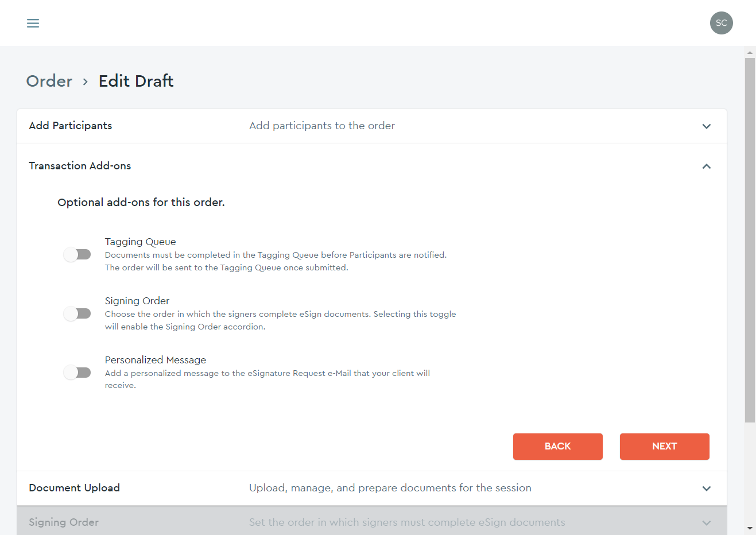Screen dimensions: 756x535
Task: Click the Signing Order toggle's label text
Action: [137, 301]
